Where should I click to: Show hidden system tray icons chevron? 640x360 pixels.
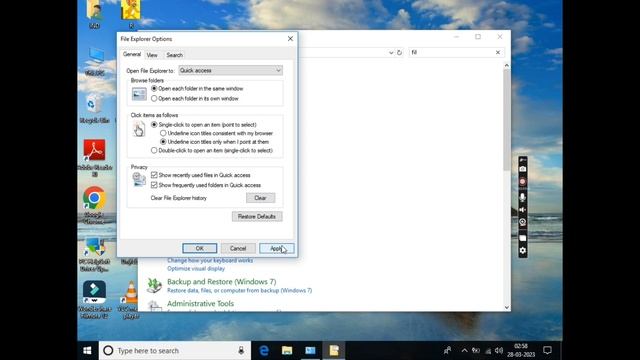(464, 351)
